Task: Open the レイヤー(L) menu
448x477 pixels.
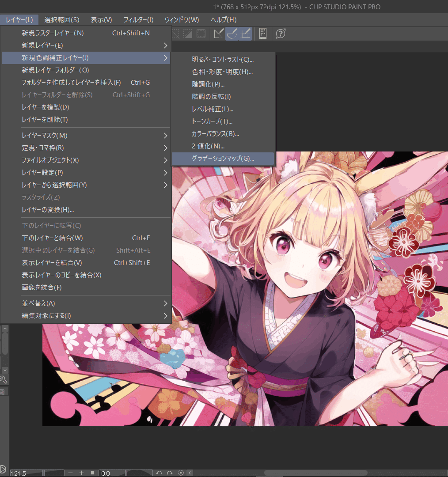Action: (x=19, y=20)
